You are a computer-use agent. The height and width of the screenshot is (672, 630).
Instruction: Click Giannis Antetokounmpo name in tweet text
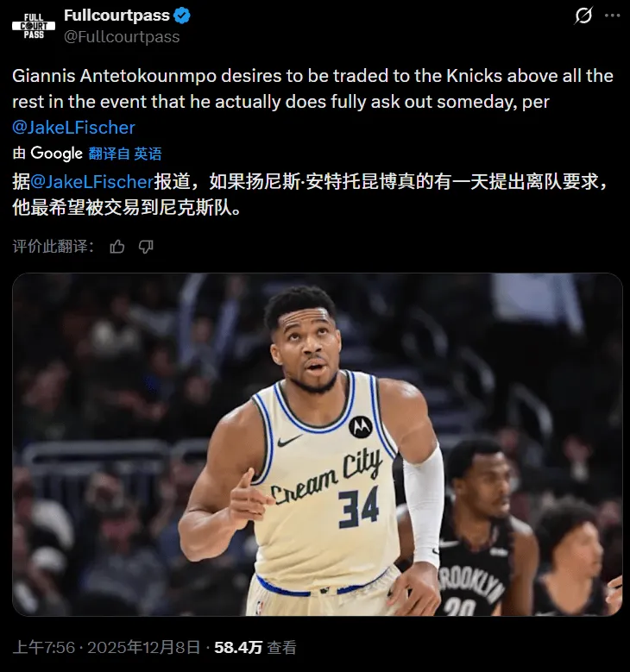pyautogui.click(x=114, y=76)
